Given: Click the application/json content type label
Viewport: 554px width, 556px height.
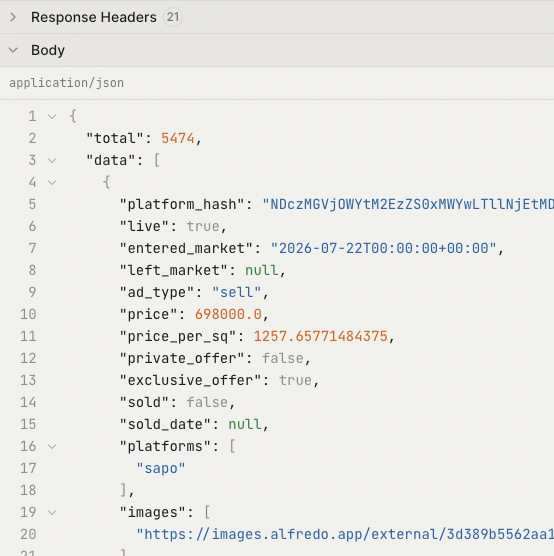Looking at the screenshot, I should pyautogui.click(x=67, y=83).
